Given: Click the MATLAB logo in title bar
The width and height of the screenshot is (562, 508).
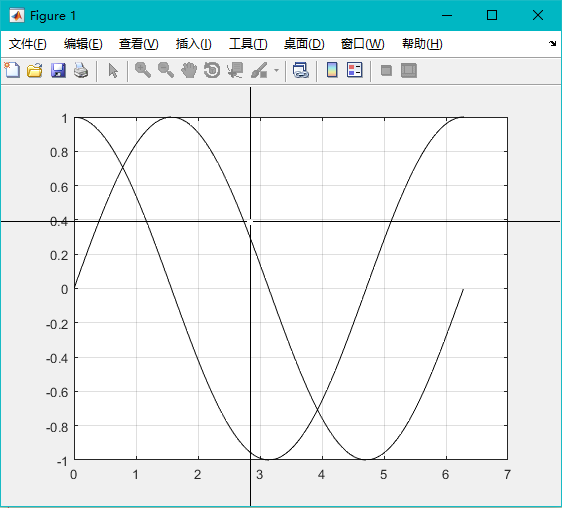Looking at the screenshot, I should click(x=16, y=15).
